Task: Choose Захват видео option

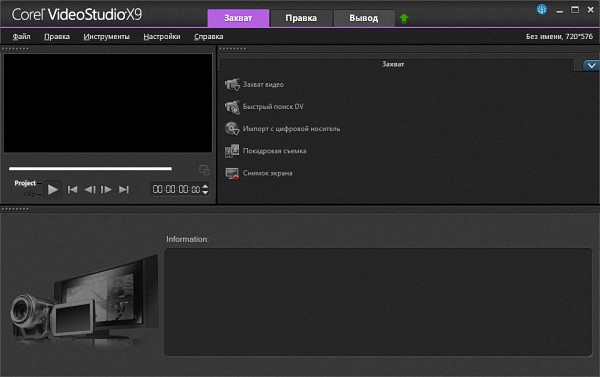Action: (x=263, y=85)
